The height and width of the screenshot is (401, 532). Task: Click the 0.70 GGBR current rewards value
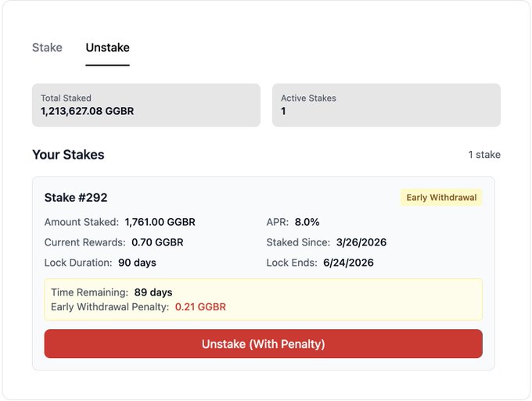click(x=157, y=242)
